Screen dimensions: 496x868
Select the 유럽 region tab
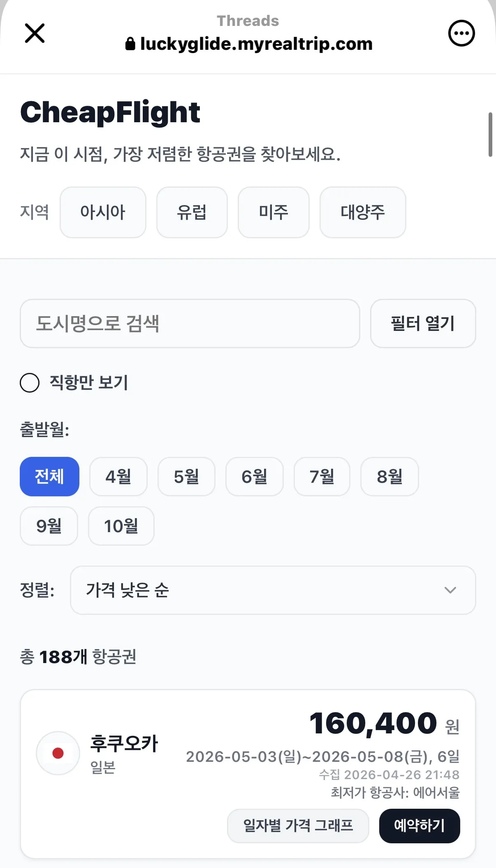pyautogui.click(x=192, y=212)
